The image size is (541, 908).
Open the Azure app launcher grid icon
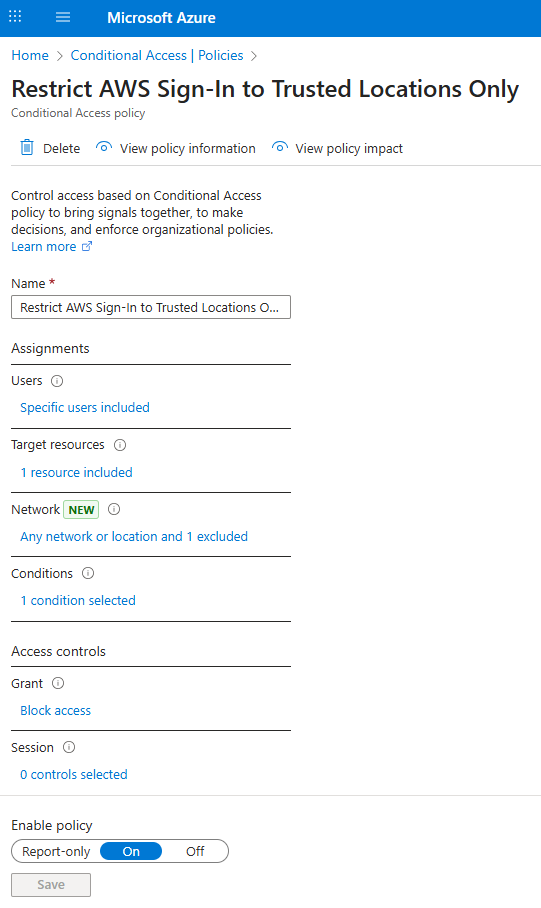[15, 16]
